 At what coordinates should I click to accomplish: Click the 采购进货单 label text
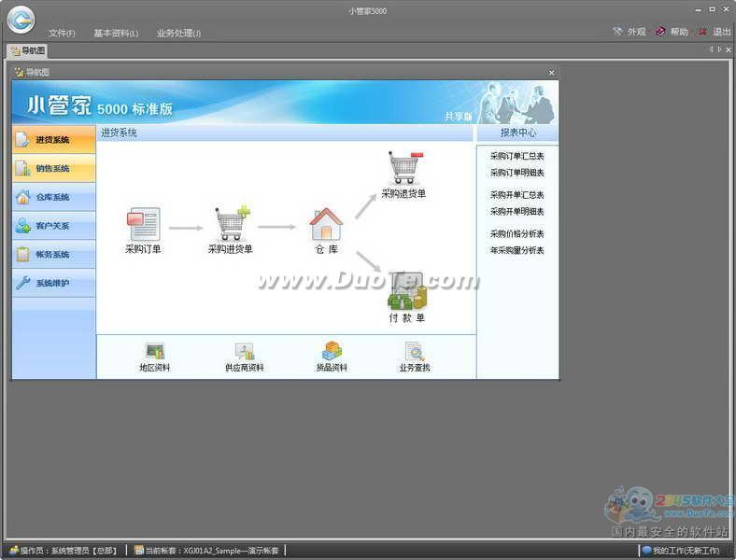(231, 249)
